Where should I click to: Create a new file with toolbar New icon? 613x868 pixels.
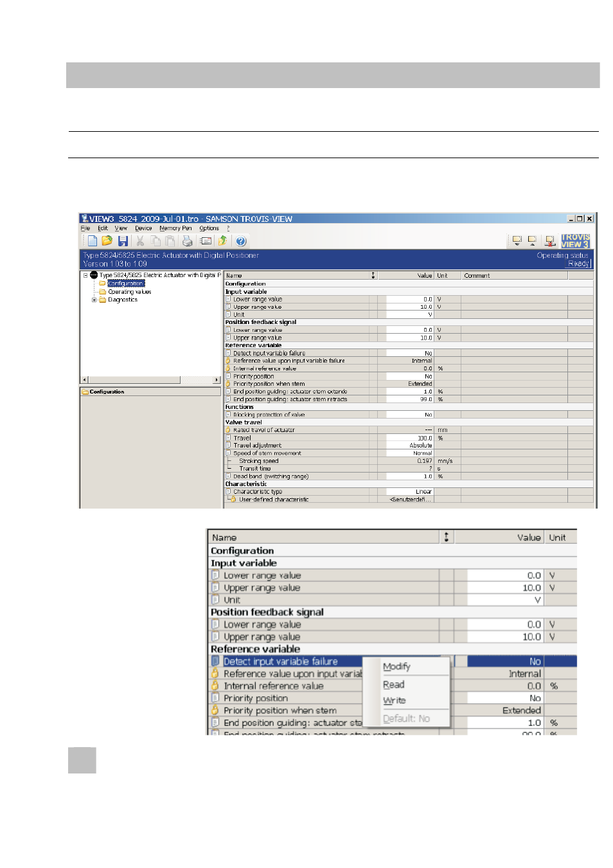point(92,241)
